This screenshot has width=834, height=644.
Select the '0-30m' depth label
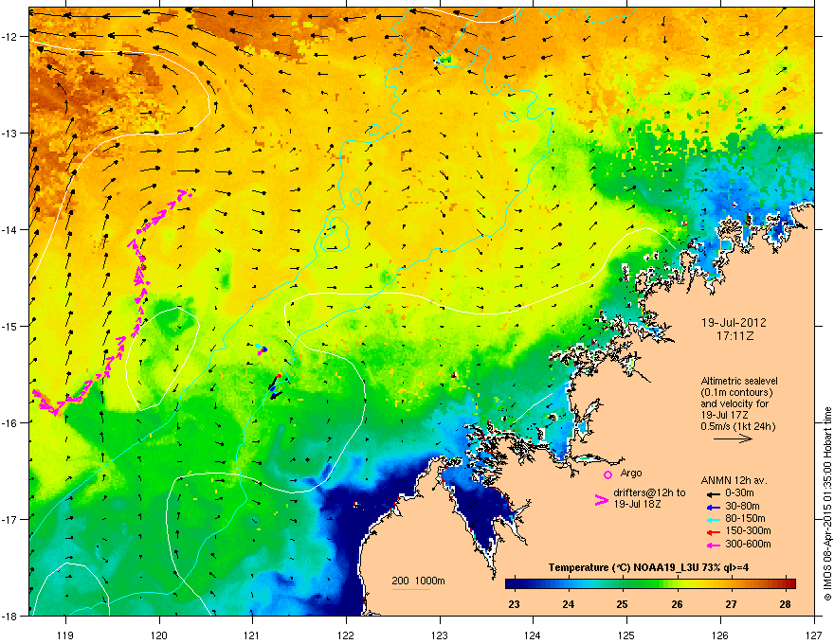(739, 493)
